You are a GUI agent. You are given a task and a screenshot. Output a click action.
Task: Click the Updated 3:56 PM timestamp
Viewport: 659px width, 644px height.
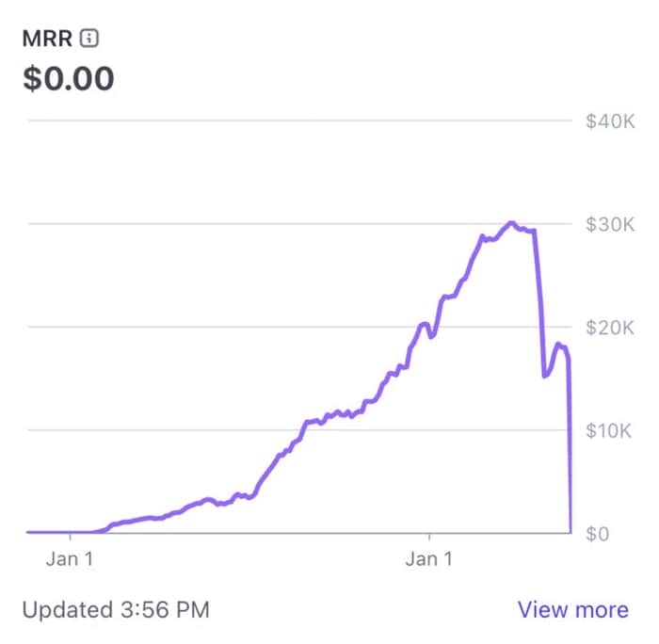pos(116,609)
